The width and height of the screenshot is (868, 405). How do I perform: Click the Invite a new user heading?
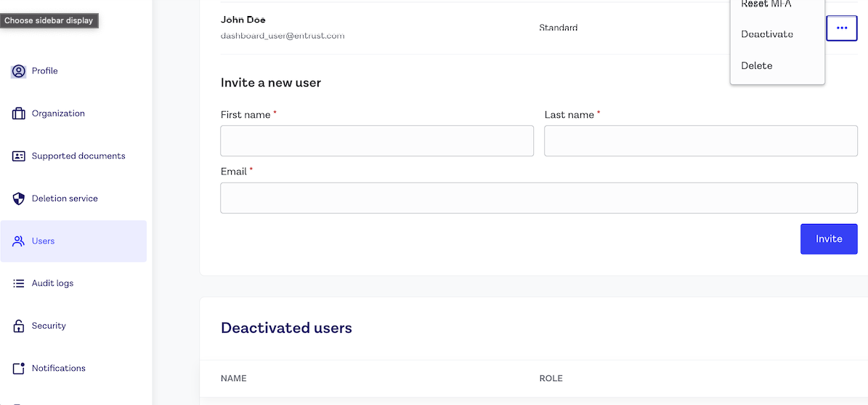tap(271, 83)
